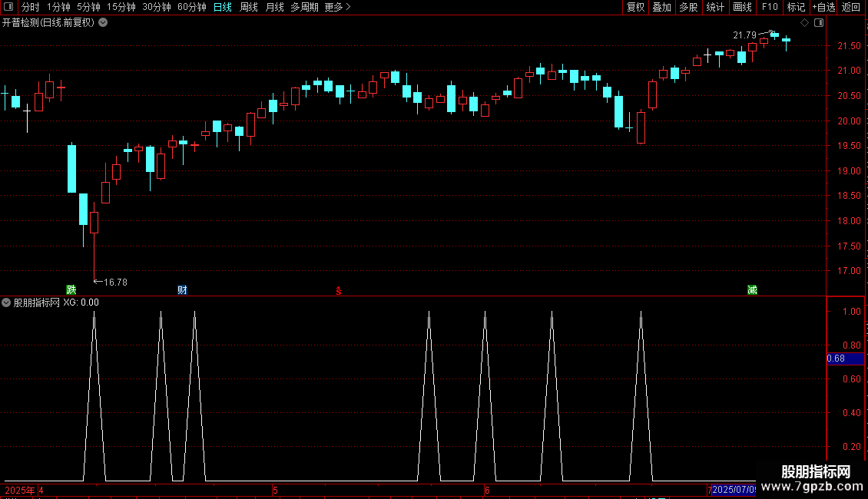The width and height of the screenshot is (868, 499).
Task: Click the month 6 timeline marker
Action: pyautogui.click(x=487, y=490)
